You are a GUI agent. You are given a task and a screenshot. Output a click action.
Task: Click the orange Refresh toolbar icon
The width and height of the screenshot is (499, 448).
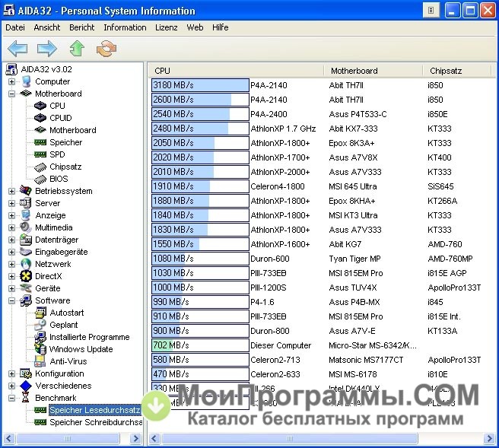106,49
